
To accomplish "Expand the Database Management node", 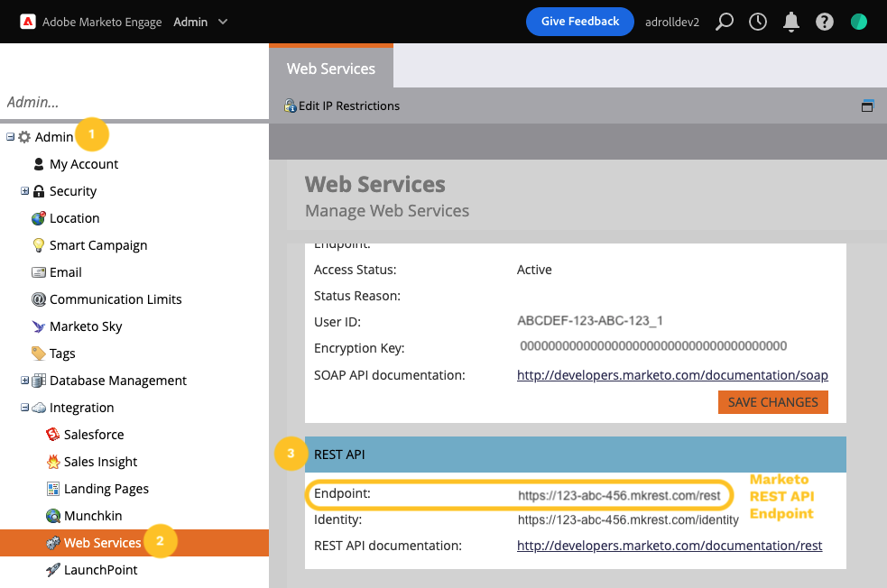I will click(25, 381).
